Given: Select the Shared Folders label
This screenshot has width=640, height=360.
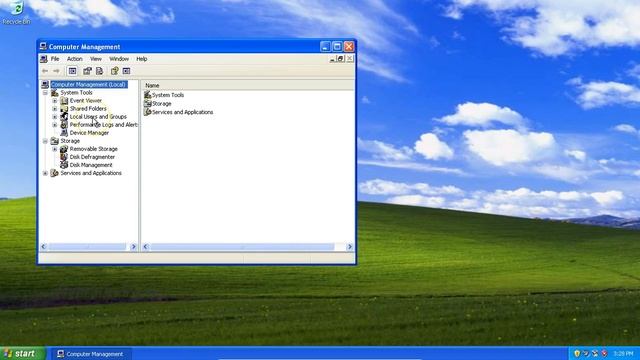Looking at the screenshot, I should pyautogui.click(x=88, y=109).
